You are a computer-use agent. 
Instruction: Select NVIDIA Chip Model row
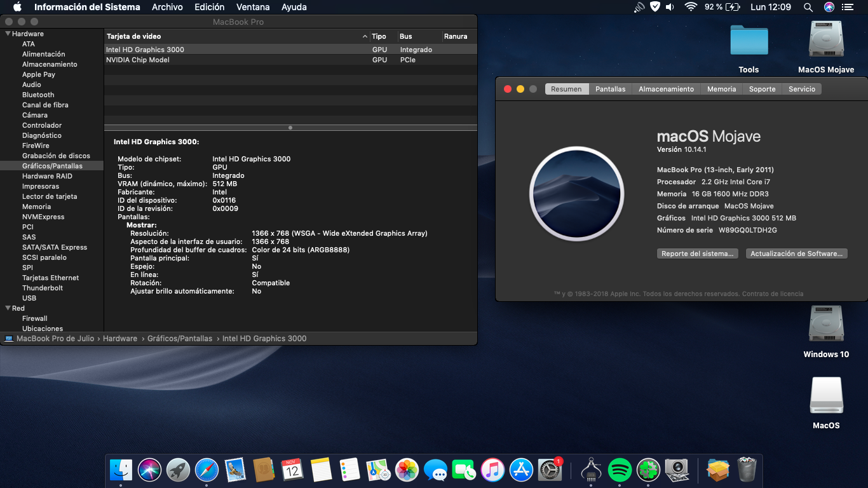(x=290, y=60)
